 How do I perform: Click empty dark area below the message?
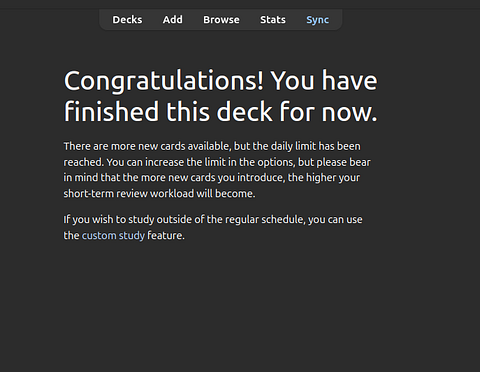click(240, 307)
